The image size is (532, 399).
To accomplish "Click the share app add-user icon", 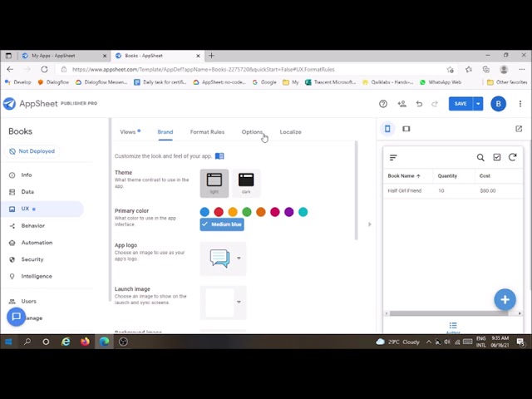I will [401, 104].
